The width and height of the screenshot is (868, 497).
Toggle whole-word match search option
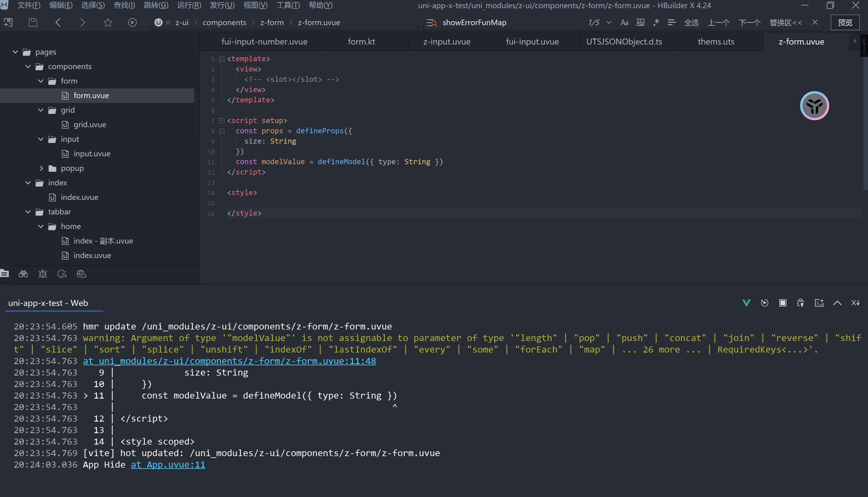pos(640,22)
